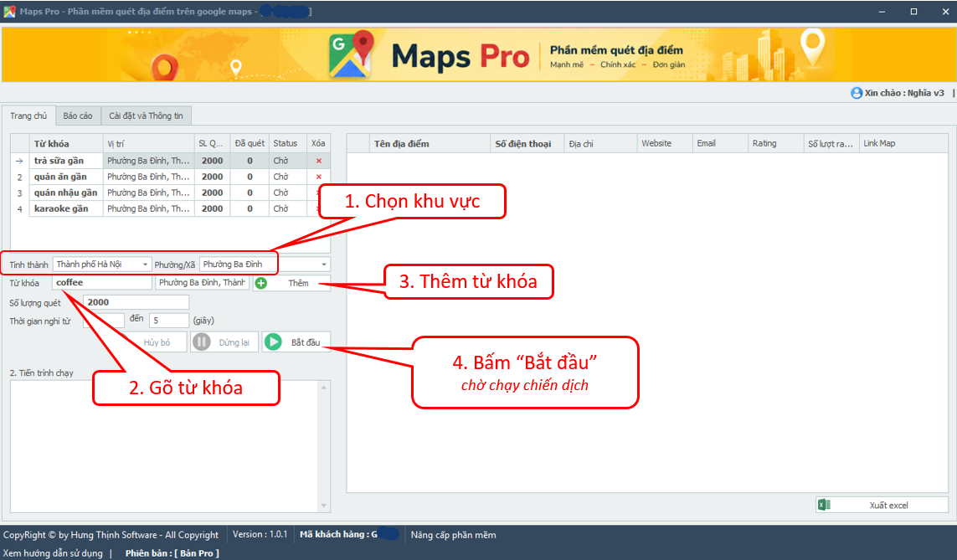Click the Tiến trình chạy log scroll-down arrow

pos(323,506)
